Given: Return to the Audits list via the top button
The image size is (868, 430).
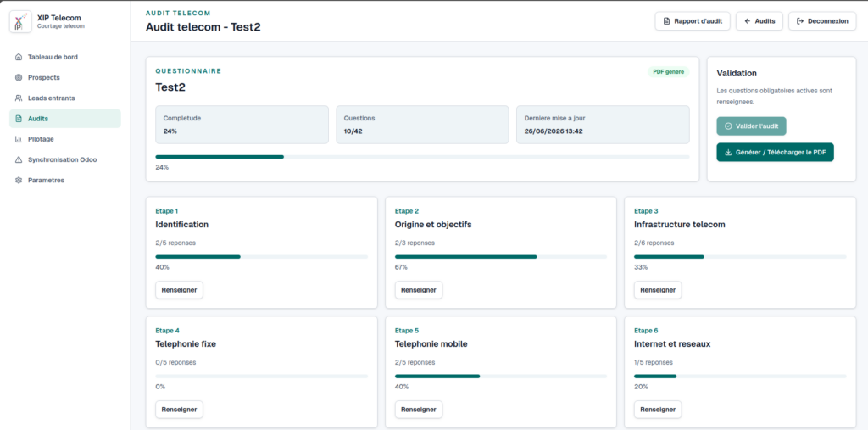Looking at the screenshot, I should pyautogui.click(x=759, y=21).
